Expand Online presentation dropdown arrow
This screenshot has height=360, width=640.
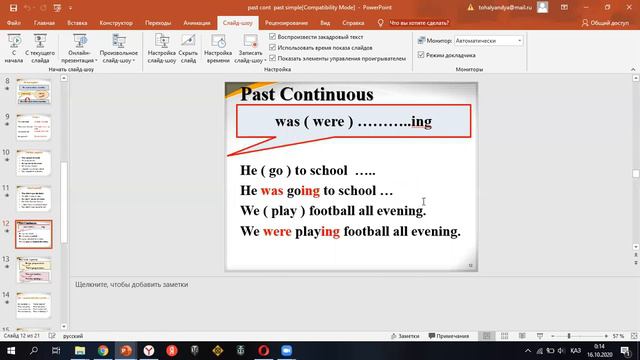[x=96, y=60]
